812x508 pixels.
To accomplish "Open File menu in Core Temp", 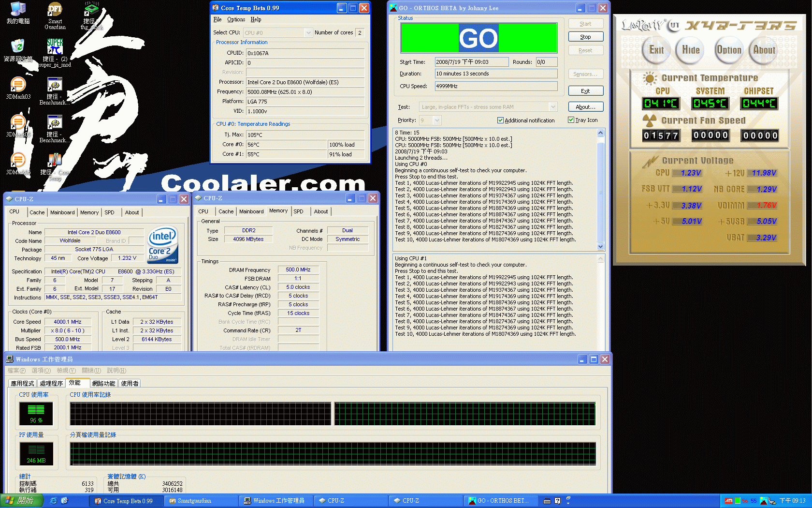I will click(x=217, y=19).
